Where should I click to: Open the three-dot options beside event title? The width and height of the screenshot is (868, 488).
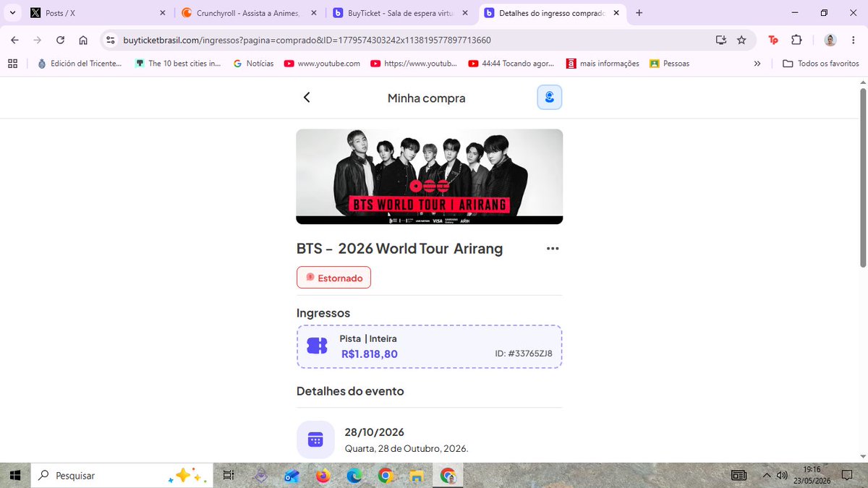(x=553, y=249)
